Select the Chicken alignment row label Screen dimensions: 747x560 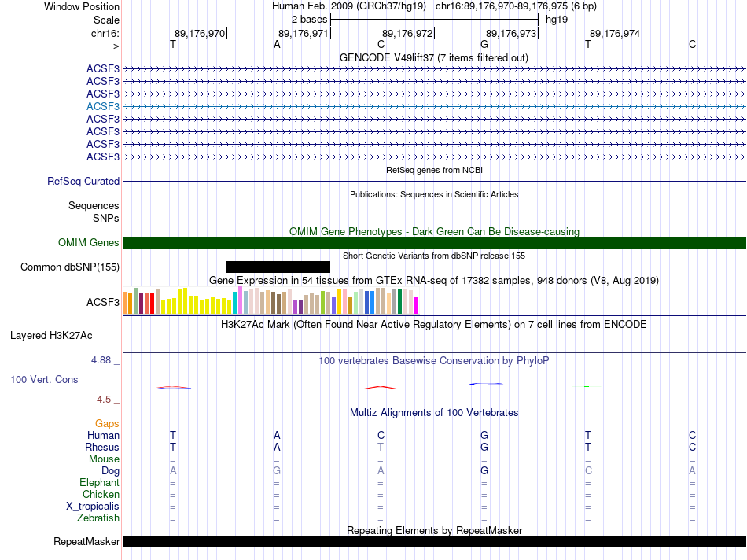[101, 494]
